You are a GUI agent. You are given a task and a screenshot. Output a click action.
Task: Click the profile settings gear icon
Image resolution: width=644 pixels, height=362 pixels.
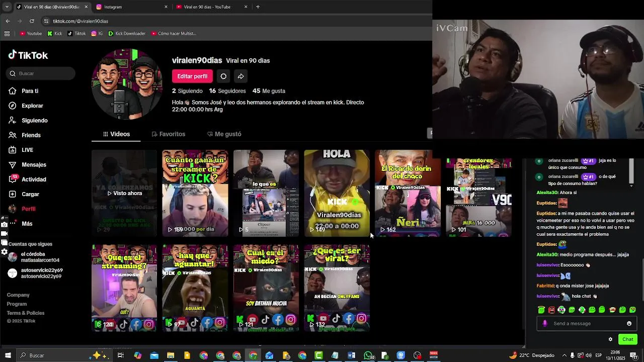(223, 76)
